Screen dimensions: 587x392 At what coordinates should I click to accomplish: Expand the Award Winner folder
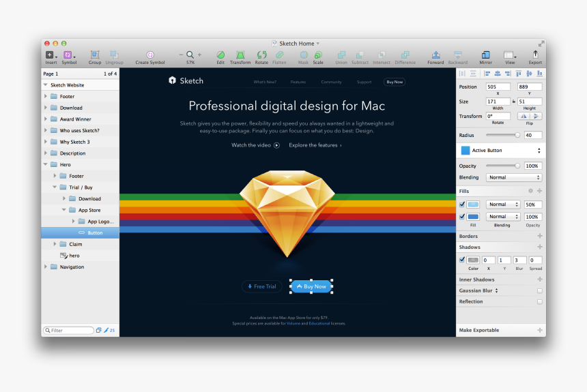tap(46, 119)
